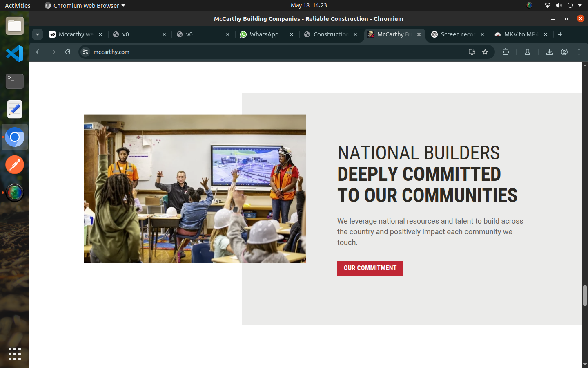Expand the system menu arrow in top bar
588x368 pixels.
(x=580, y=5)
